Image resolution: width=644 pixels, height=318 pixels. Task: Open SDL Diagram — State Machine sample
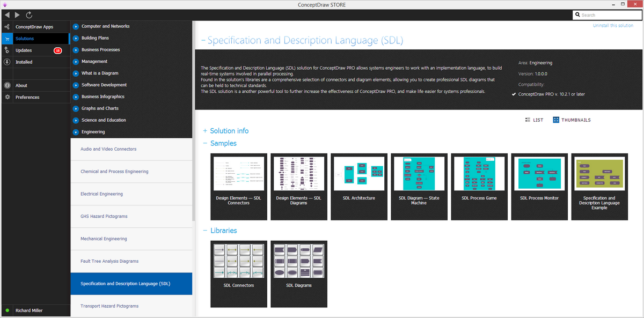[419, 187]
